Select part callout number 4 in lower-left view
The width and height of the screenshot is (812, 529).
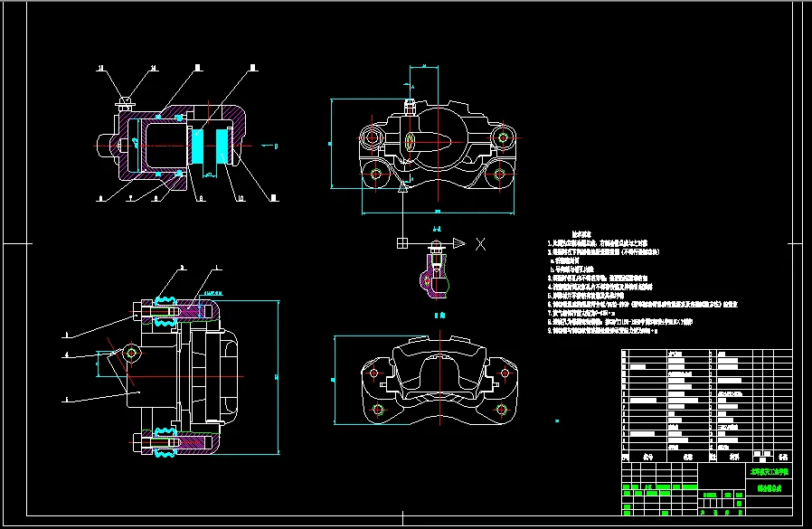pos(66,355)
